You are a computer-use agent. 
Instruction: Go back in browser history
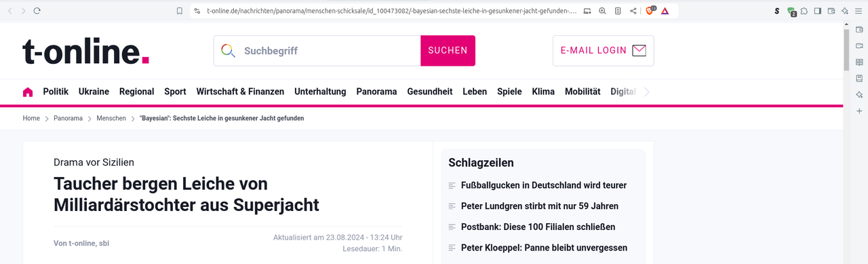pyautogui.click(x=10, y=11)
